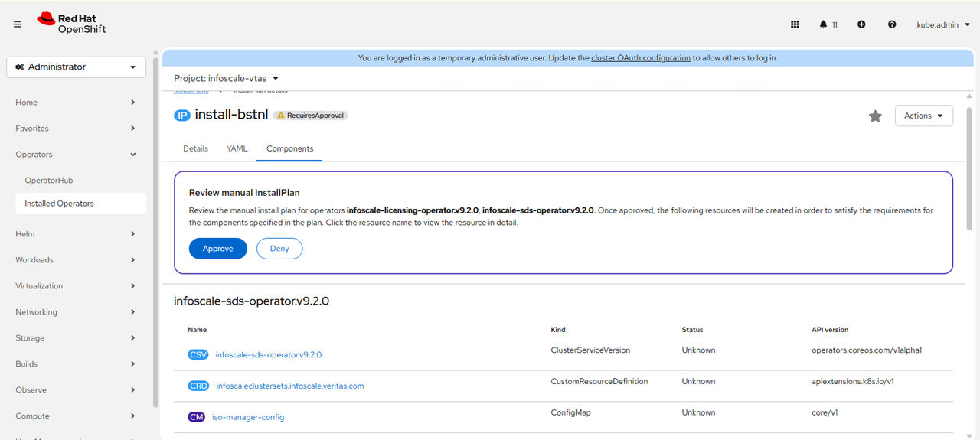This screenshot has height=440, width=980.
Task: Click the CSV badge for infoscale-sds-operator.v9.2.0
Action: [198, 354]
